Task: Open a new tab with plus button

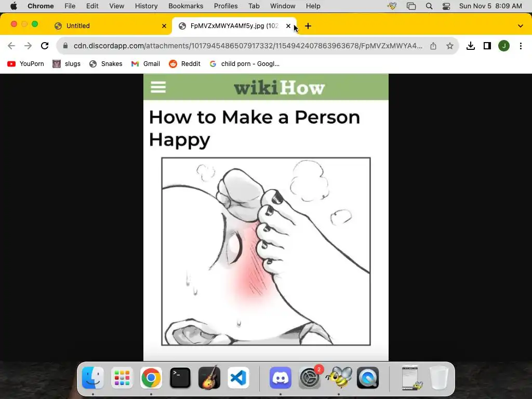Action: tap(308, 26)
